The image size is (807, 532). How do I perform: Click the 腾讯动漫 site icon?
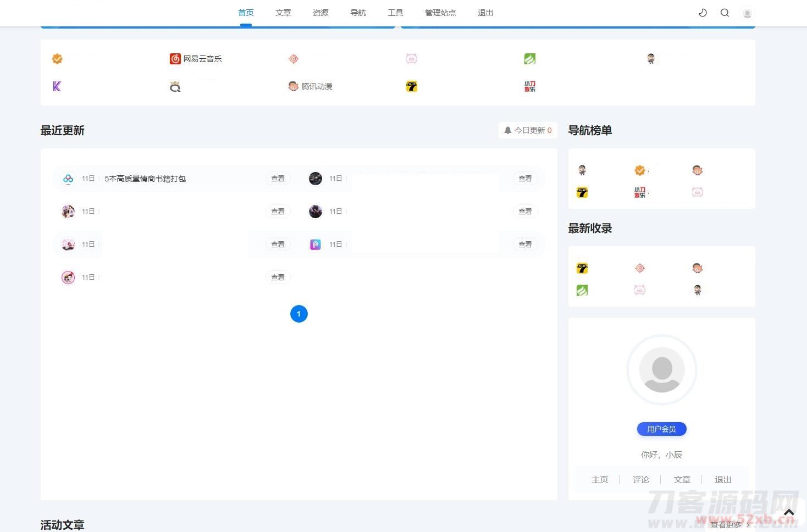(x=293, y=86)
